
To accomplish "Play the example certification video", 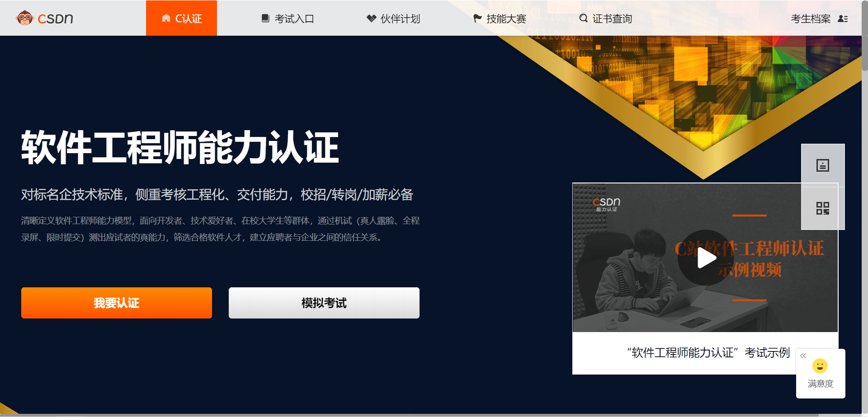I will [x=705, y=258].
